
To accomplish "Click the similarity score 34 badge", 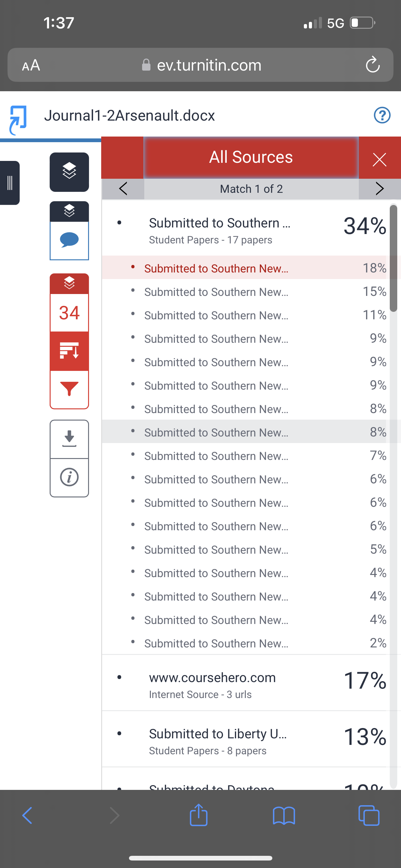I will pos(69,313).
